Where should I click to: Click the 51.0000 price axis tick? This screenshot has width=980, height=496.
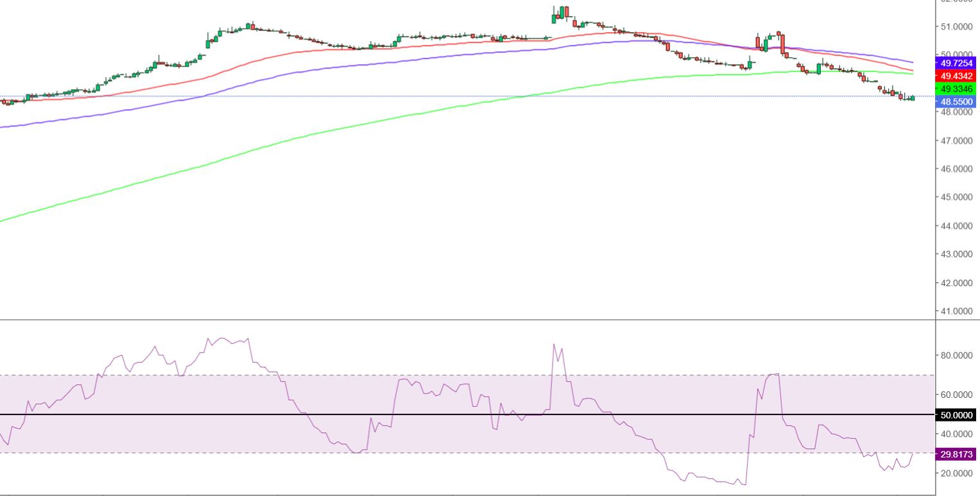point(957,26)
